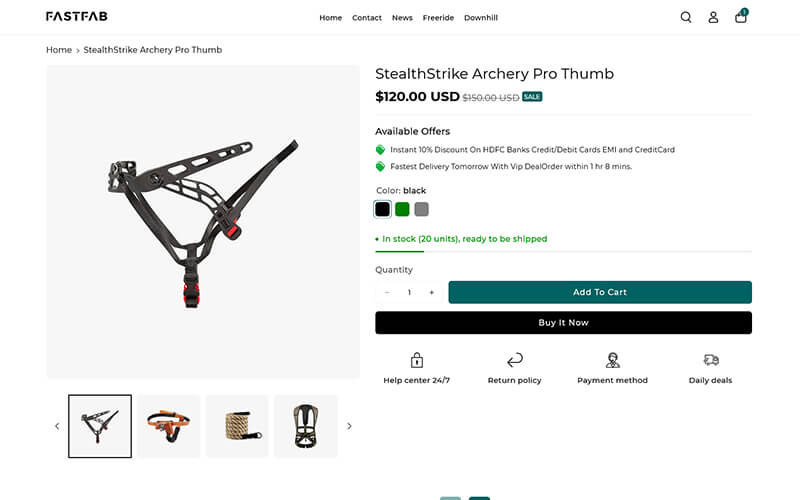Select the gray color swatch
This screenshot has height=500, width=800.
(x=422, y=209)
